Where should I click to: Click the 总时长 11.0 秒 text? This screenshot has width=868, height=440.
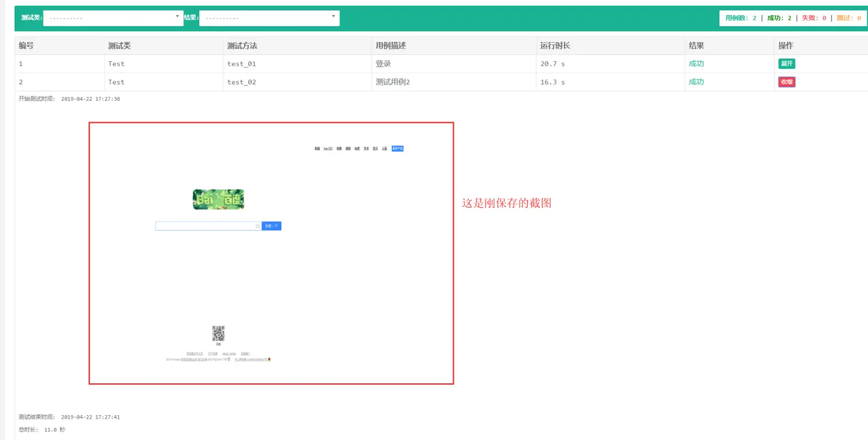coord(42,430)
